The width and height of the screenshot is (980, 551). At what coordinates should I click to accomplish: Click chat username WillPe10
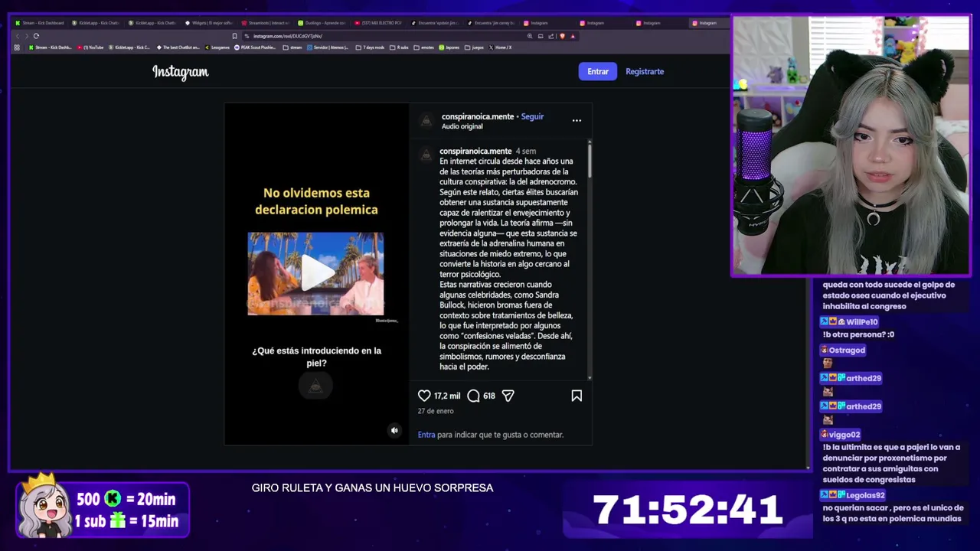coord(862,322)
